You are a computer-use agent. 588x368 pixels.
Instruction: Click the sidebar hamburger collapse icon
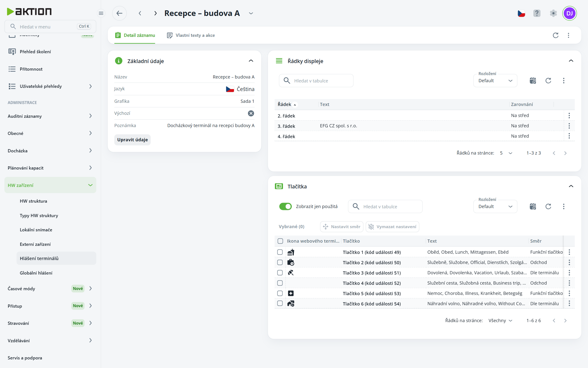(x=101, y=13)
